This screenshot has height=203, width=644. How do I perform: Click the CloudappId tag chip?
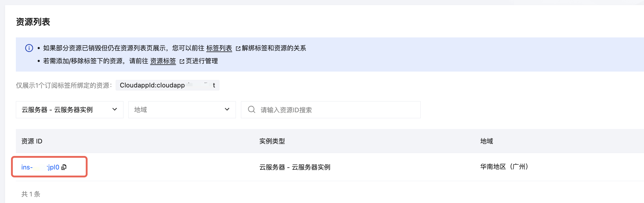point(167,85)
